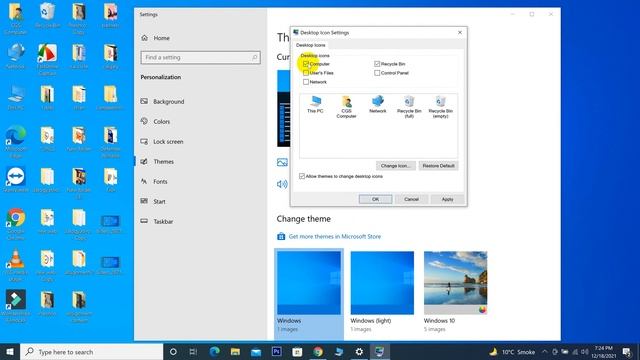Open TeamViewer desktop shortcut
The image size is (640, 360).
tap(16, 180)
